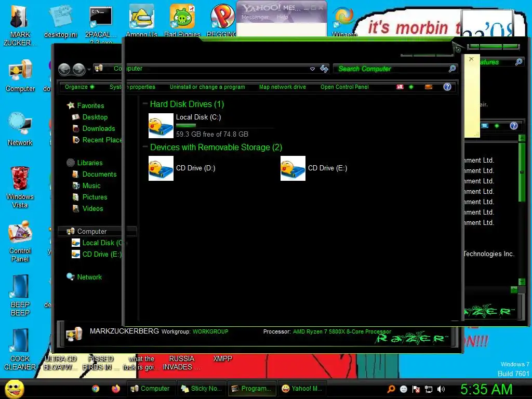Select Local Disk (C:) in navigation tree
532x399 pixels.
(97, 243)
